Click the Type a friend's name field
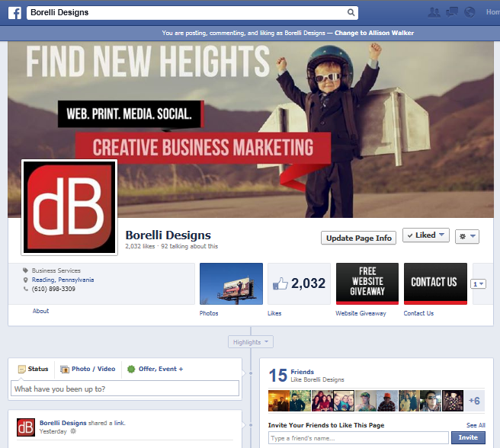Screen dimensions: 500x448 358,438
